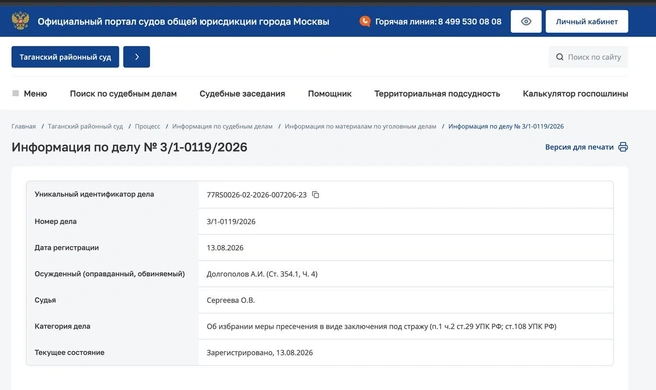
Task: Toggle the accessibility eye version button
Action: pos(526,21)
